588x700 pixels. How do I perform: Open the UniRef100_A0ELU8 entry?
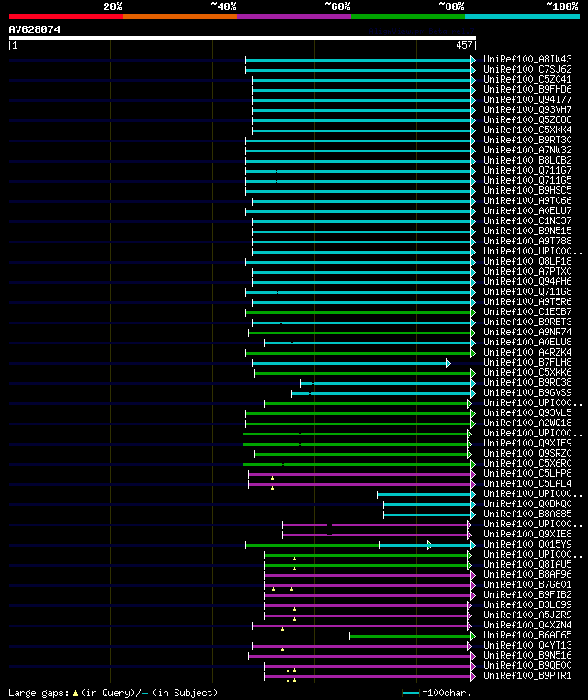click(527, 342)
